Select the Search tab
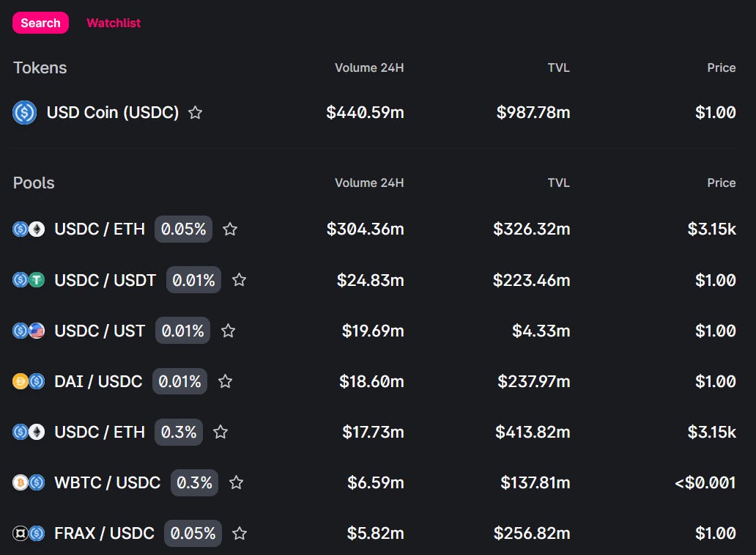 [x=40, y=23]
